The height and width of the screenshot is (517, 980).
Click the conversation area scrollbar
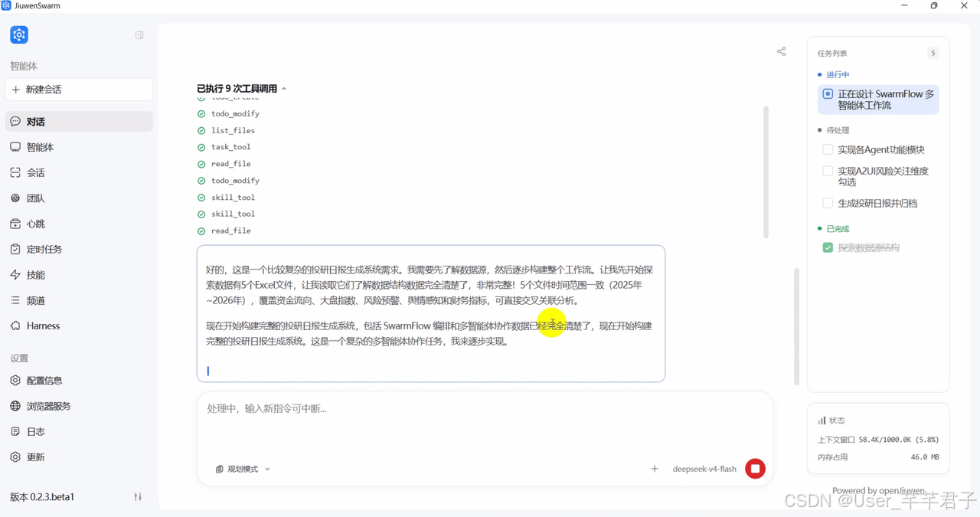(x=796, y=326)
